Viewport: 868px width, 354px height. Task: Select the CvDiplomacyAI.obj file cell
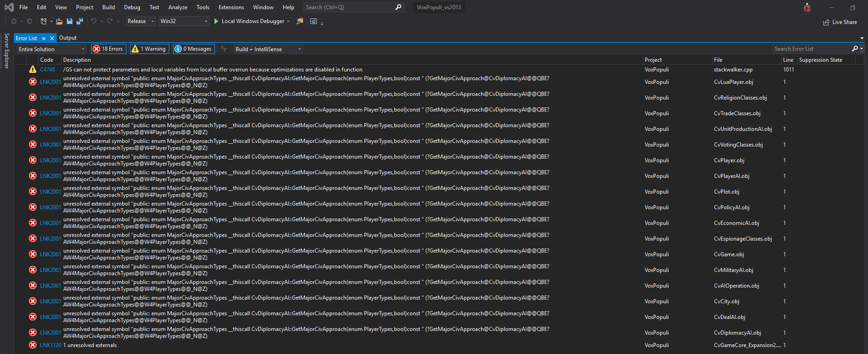737,332
